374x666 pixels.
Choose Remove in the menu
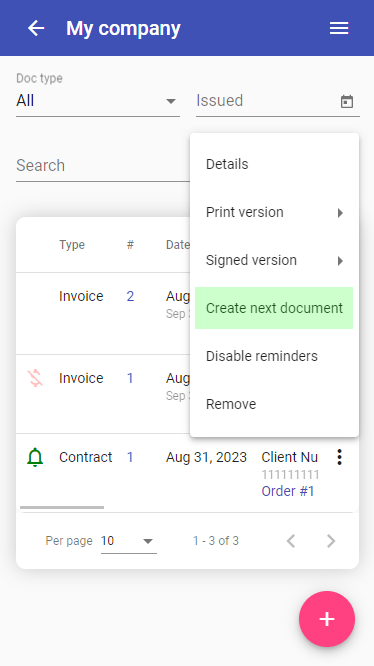click(x=274, y=404)
